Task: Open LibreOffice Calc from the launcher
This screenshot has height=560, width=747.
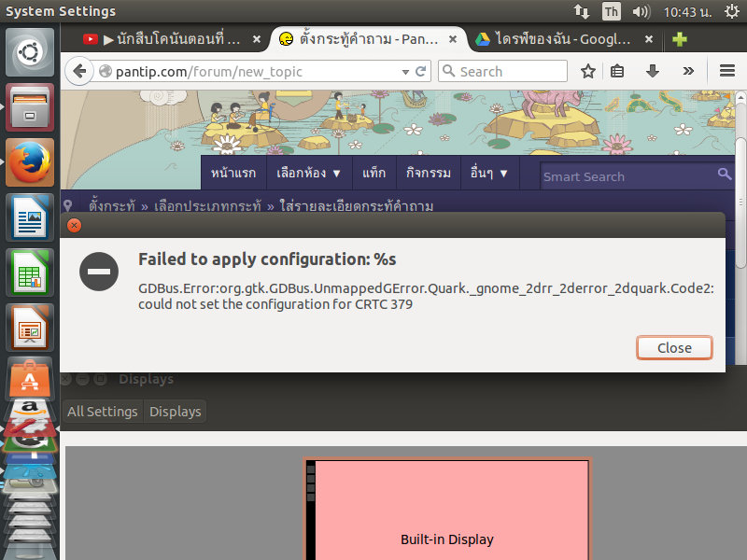Action: 30,273
